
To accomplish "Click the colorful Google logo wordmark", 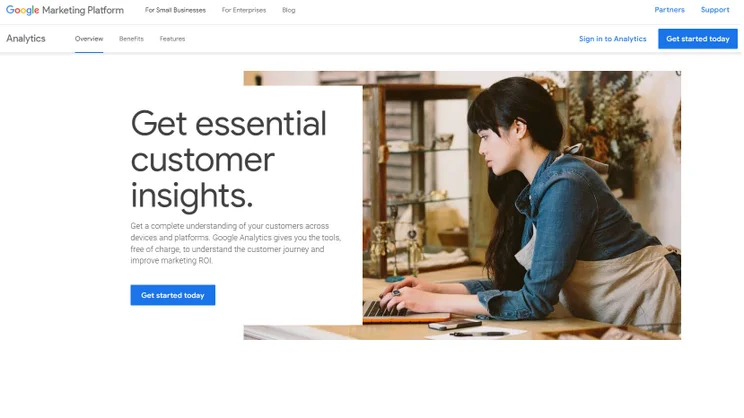I will point(22,10).
